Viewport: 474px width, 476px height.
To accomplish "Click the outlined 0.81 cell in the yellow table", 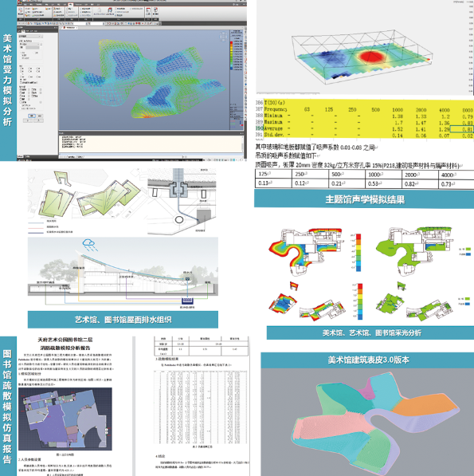I will [461, 129].
